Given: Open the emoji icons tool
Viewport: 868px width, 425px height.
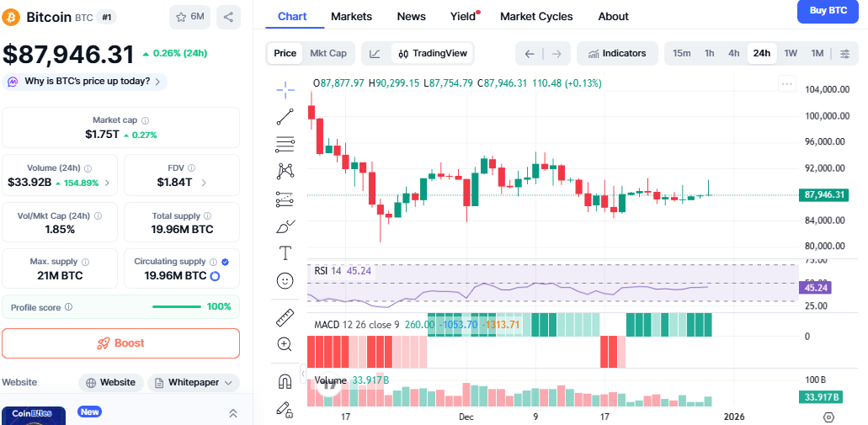Looking at the screenshot, I should coord(285,280).
